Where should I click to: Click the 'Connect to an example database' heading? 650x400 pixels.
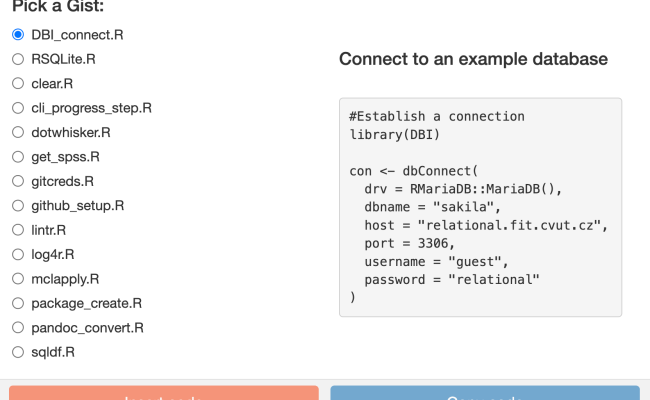(473, 59)
